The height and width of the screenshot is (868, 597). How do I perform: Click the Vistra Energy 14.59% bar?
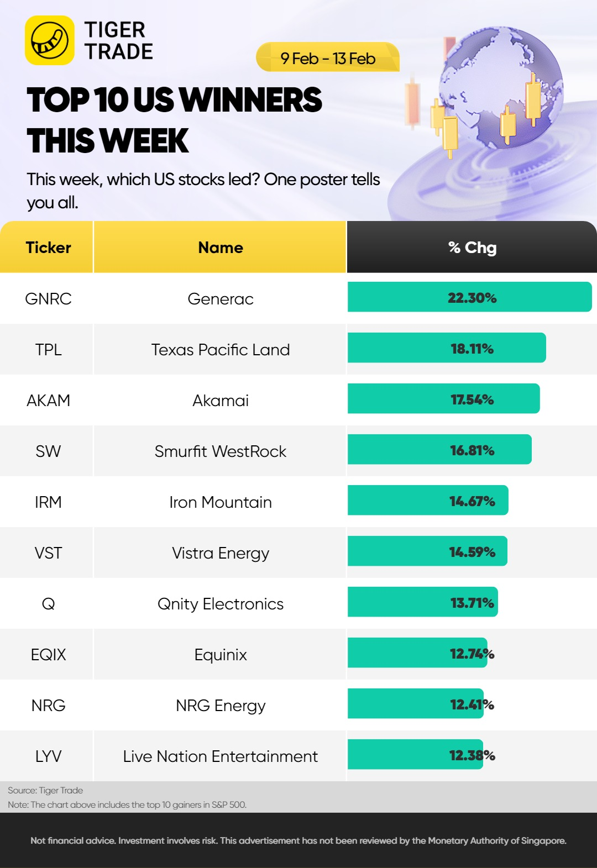(x=427, y=551)
